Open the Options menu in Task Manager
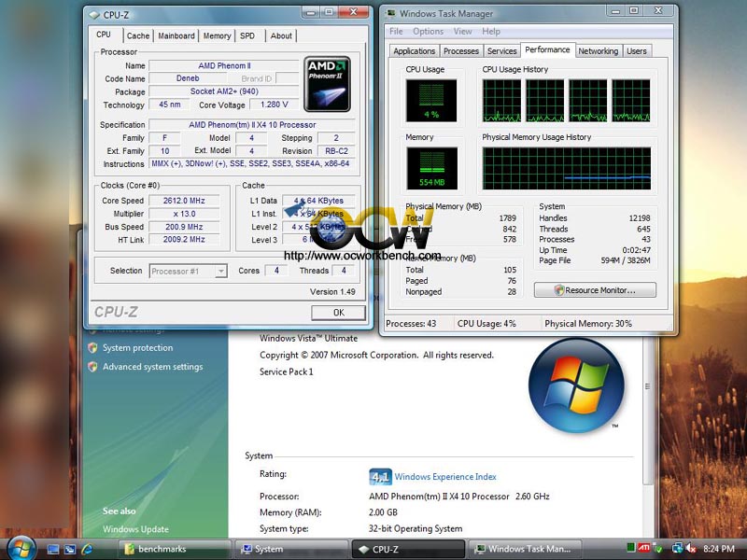This screenshot has width=747, height=560. [x=428, y=32]
